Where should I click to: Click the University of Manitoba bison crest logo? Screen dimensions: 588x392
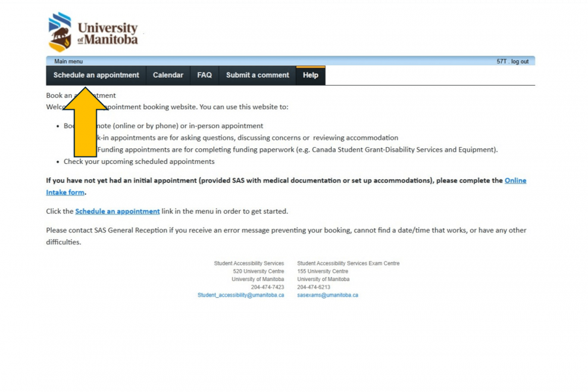click(60, 32)
